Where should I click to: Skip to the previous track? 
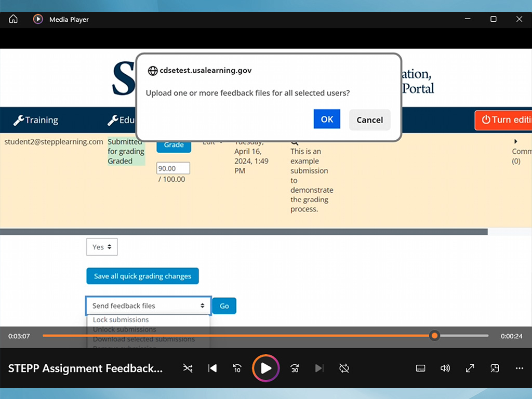click(x=212, y=368)
